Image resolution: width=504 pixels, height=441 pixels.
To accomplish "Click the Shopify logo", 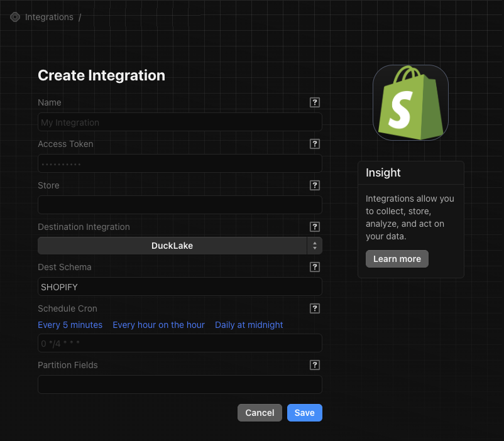I will click(x=410, y=103).
